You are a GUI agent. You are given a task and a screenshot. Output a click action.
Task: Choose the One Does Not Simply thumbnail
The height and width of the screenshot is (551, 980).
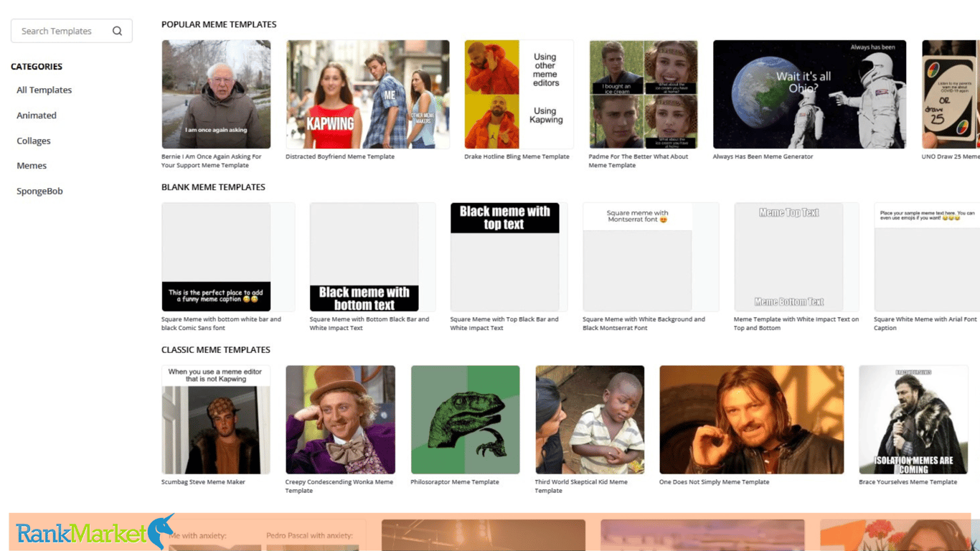(752, 420)
